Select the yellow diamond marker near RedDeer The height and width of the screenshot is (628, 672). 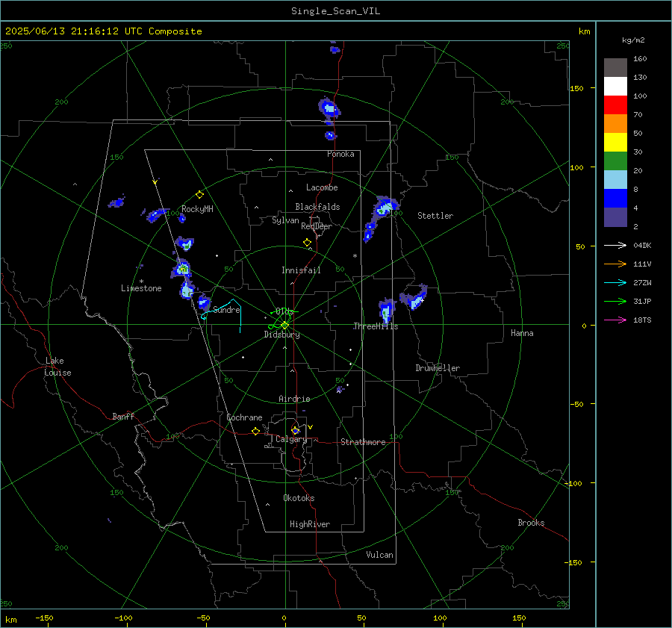[x=307, y=243]
